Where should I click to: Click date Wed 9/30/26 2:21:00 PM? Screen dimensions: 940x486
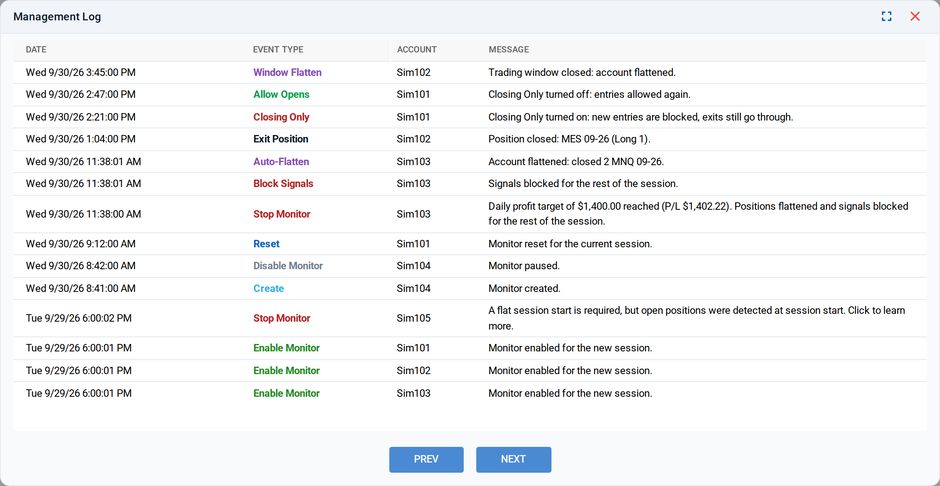(80, 117)
